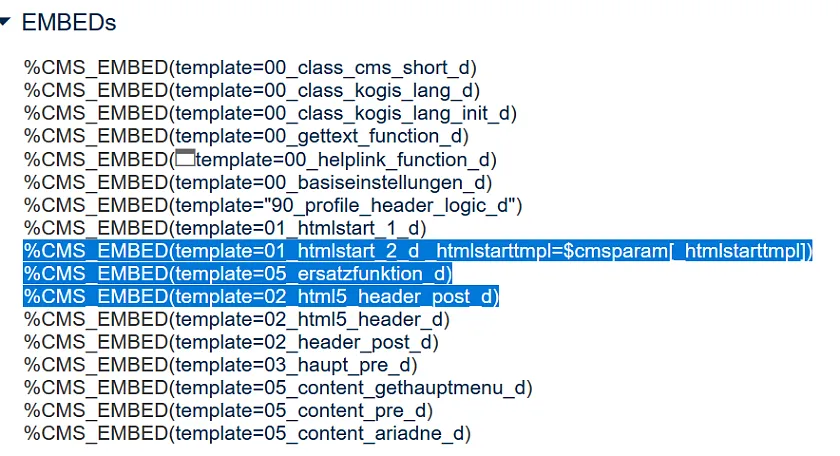Click the 02_header_post_d embed line

click(x=231, y=342)
